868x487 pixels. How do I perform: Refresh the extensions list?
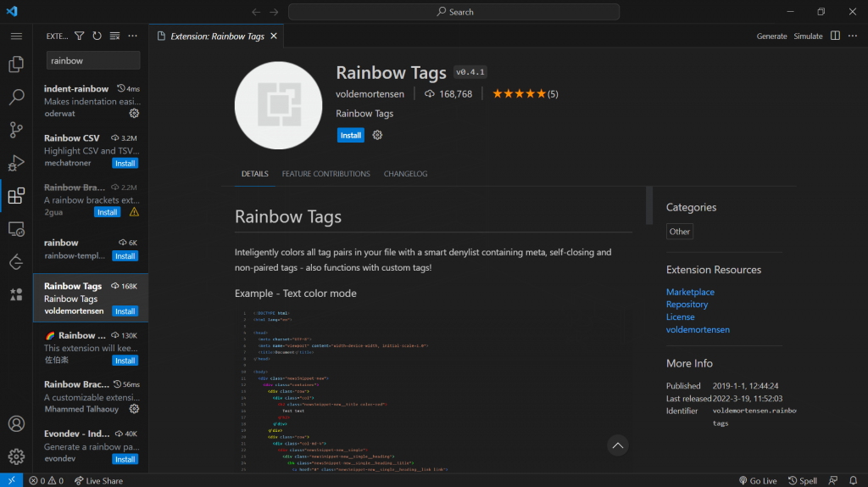coord(97,36)
